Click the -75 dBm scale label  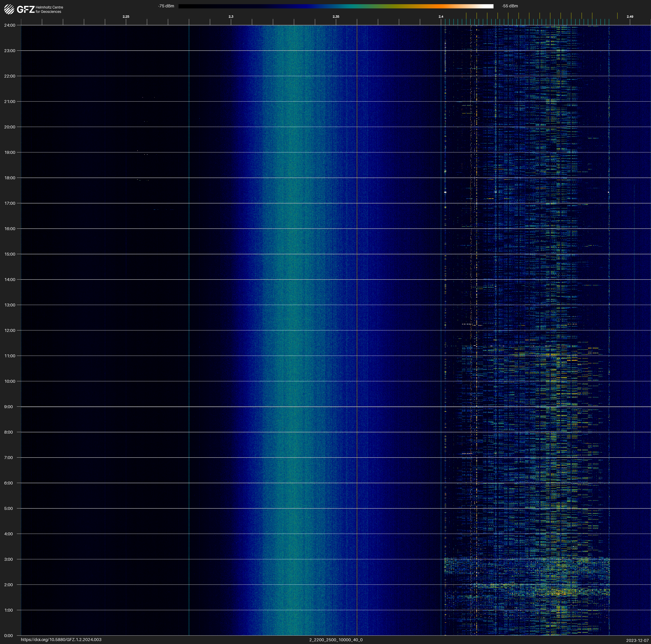[x=166, y=6]
